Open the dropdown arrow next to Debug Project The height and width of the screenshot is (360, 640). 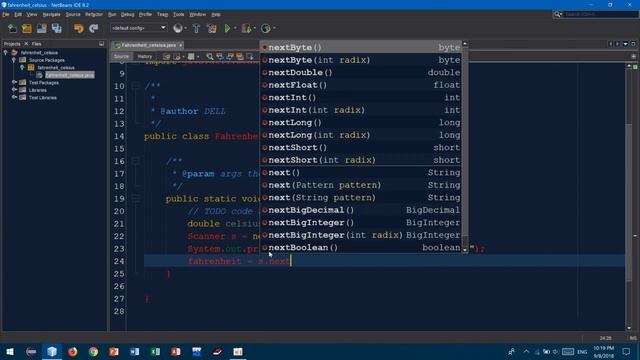click(254, 28)
